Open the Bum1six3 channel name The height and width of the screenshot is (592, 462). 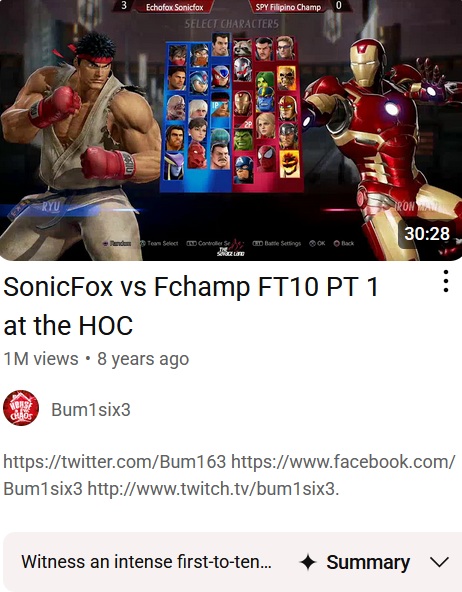coord(91,410)
